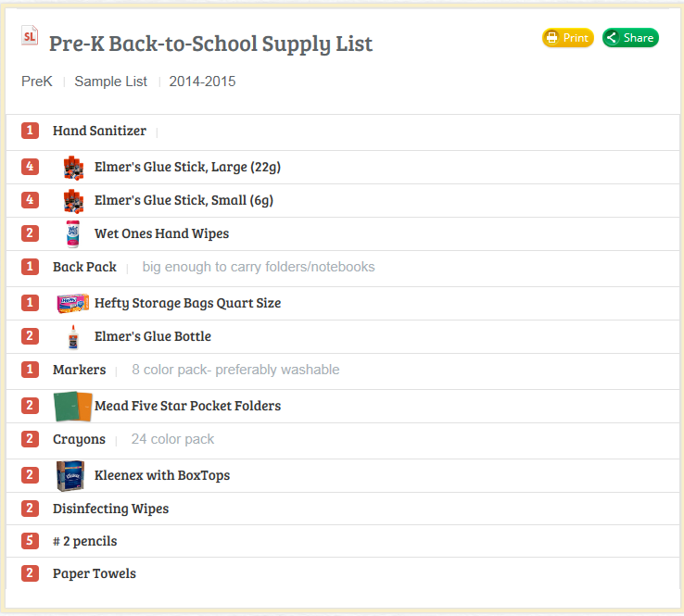Click the Pre-K Back-to-School Supply List title
Screen dimensions: 684x616
click(210, 44)
